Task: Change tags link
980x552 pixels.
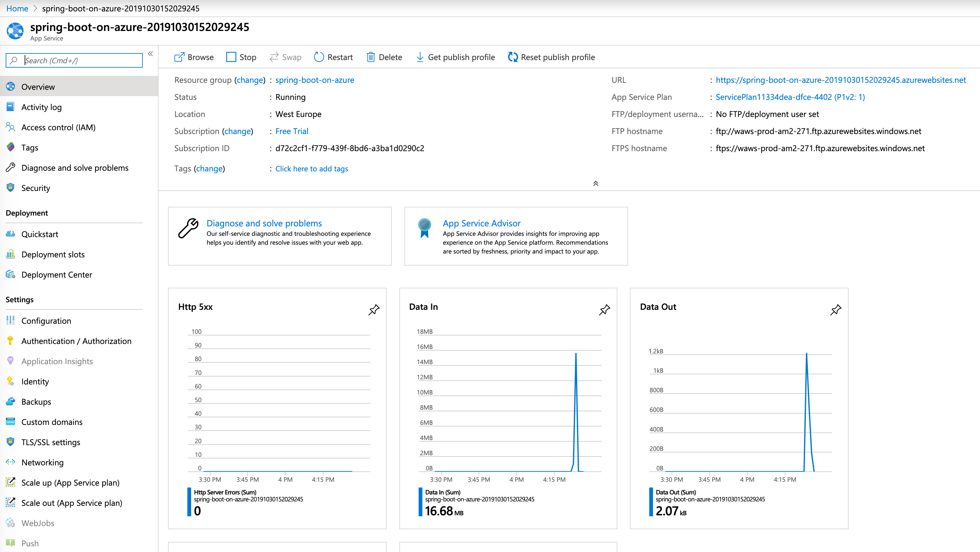Action: (x=209, y=169)
